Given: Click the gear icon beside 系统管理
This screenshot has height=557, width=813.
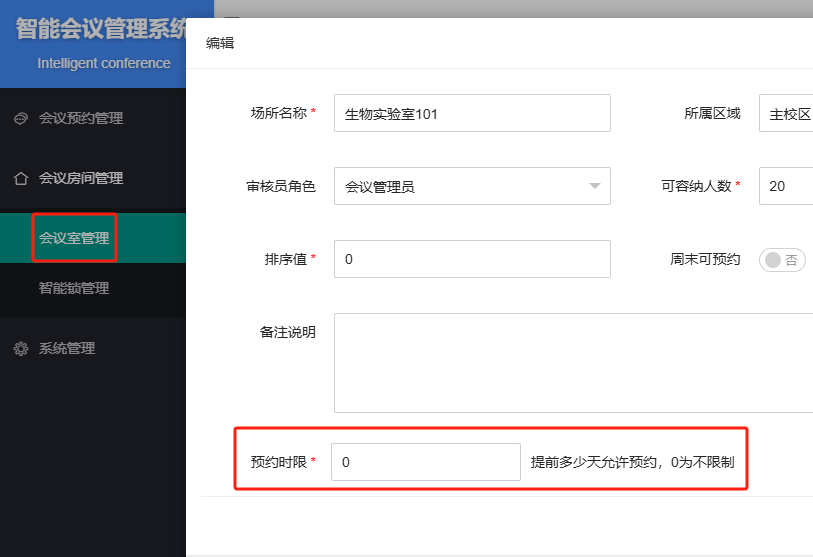Looking at the screenshot, I should pyautogui.click(x=21, y=349).
